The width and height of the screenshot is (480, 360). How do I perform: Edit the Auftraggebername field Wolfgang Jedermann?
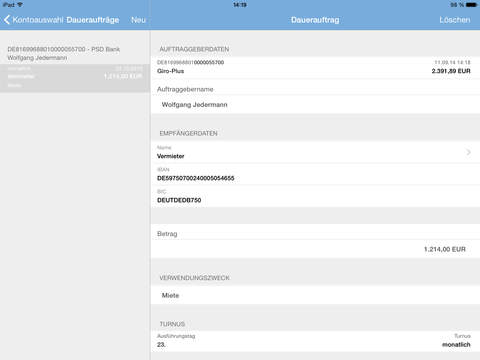pos(315,105)
